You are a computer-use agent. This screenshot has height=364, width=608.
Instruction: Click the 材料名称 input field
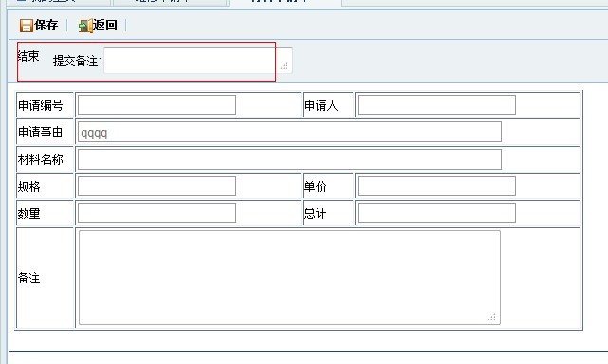pyautogui.click(x=289, y=159)
